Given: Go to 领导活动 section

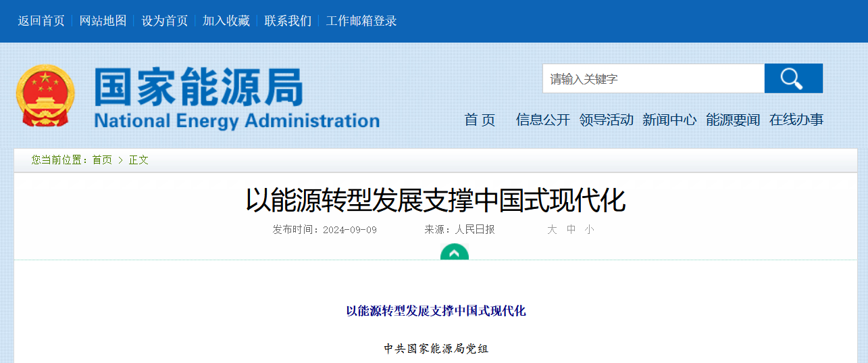Looking at the screenshot, I should pos(606,120).
